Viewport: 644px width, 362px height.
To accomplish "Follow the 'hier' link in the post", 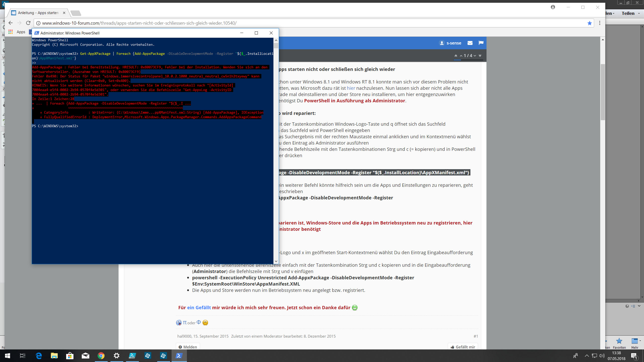I will [x=351, y=88].
